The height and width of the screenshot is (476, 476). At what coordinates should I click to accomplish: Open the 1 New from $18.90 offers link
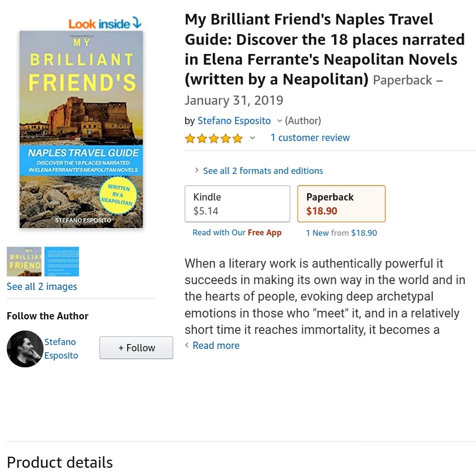click(341, 233)
